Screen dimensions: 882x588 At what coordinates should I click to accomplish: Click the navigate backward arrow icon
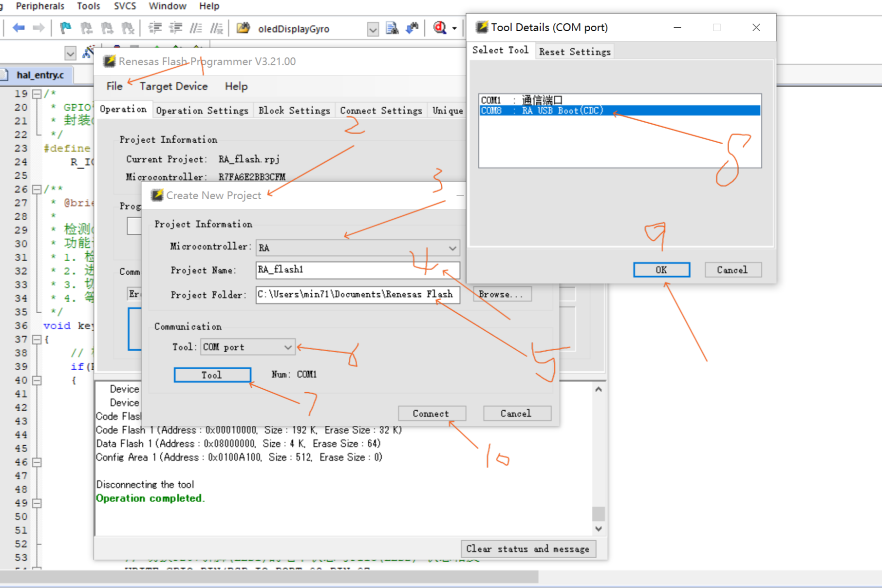tap(19, 28)
